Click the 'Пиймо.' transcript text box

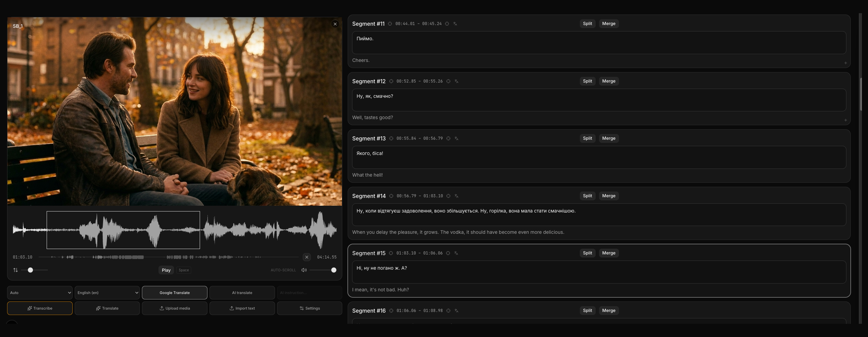tap(599, 43)
